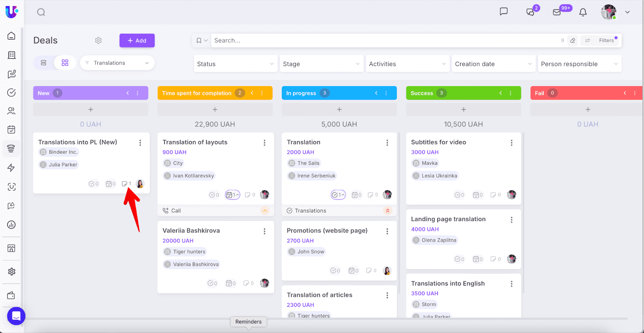Expand the Person responsible dropdown
The height and width of the screenshot is (333, 644).
click(x=579, y=64)
